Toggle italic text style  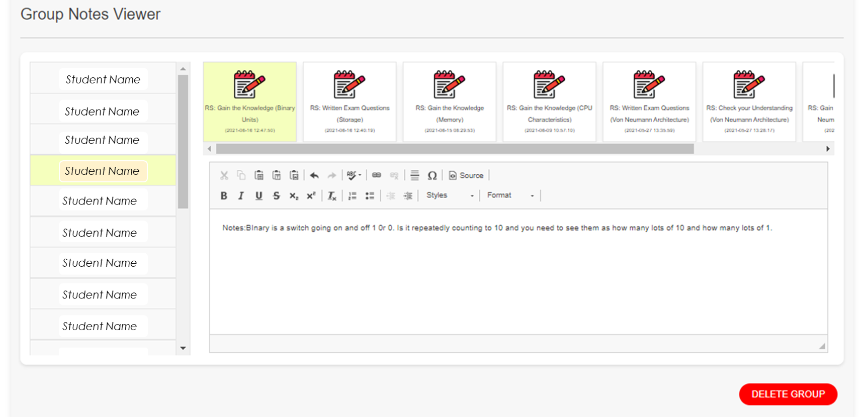[x=241, y=195]
